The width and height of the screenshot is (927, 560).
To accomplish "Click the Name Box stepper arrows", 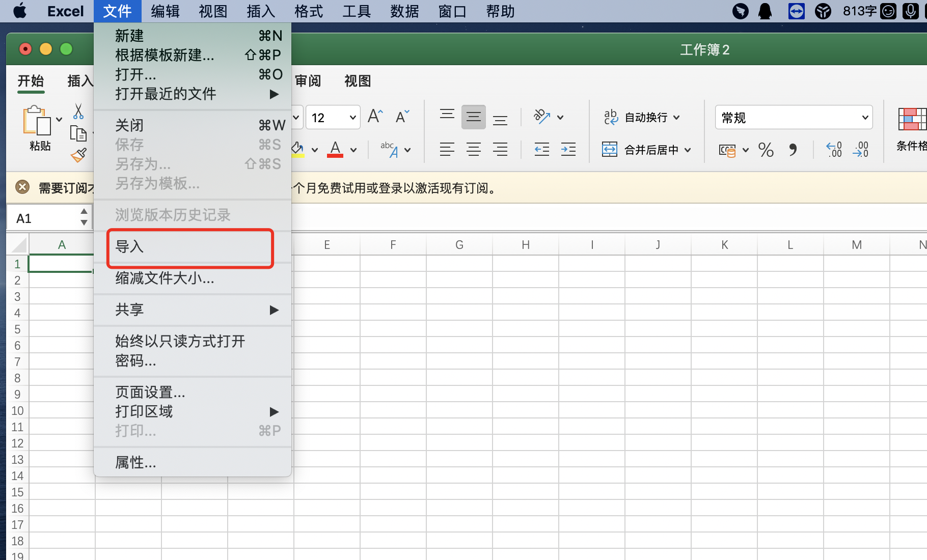I will tap(84, 217).
